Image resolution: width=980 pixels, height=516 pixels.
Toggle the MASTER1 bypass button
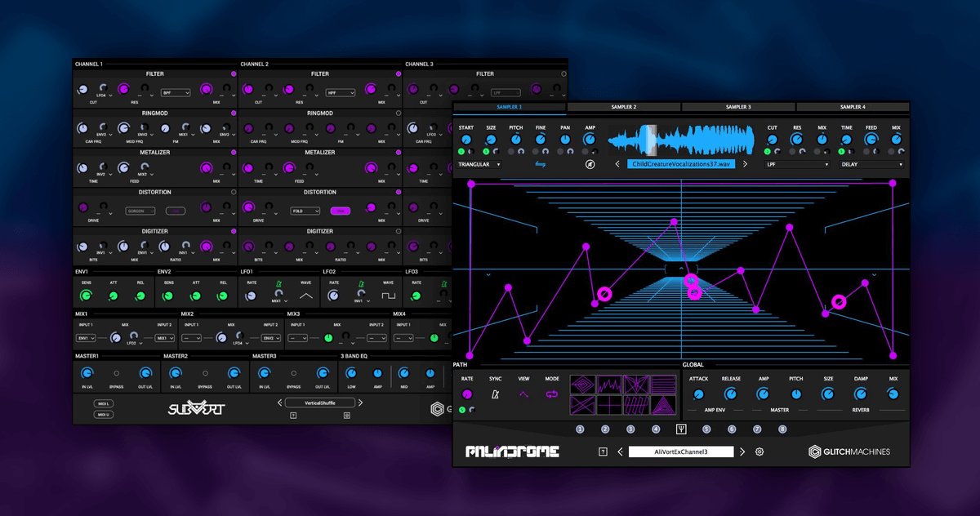coord(116,373)
